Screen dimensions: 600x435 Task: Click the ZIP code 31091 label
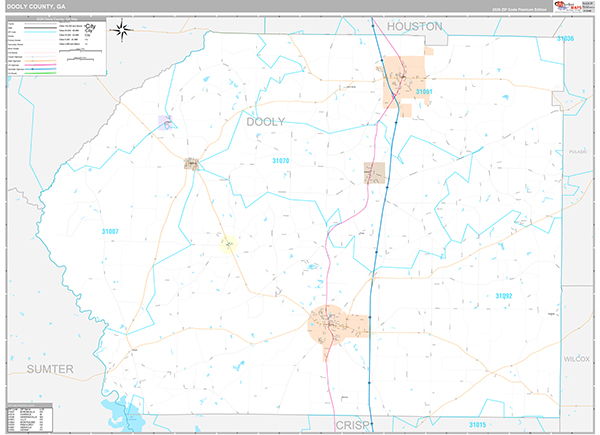[x=423, y=92]
